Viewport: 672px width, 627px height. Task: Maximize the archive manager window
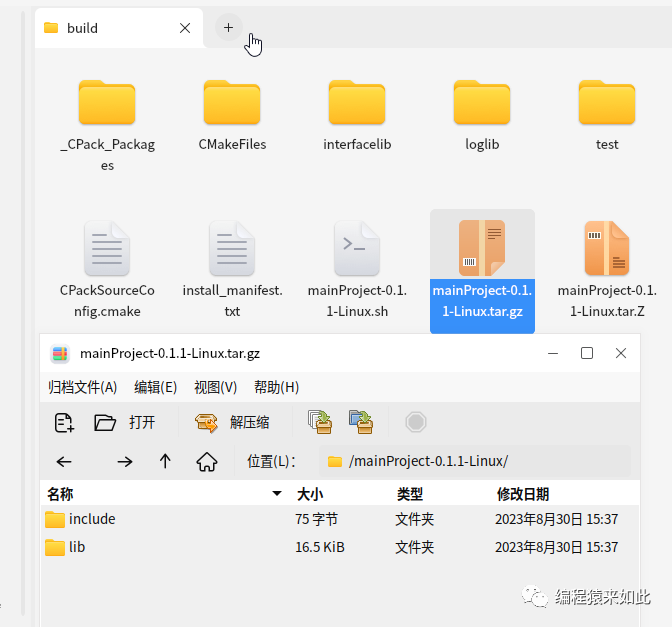tap(587, 354)
